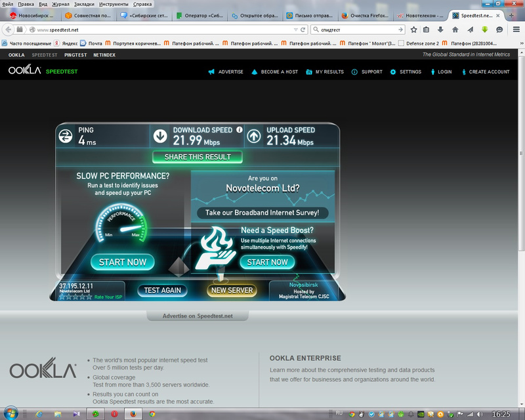The width and height of the screenshot is (525, 420).
Task: Open the SUPPORT link
Action: click(367, 72)
